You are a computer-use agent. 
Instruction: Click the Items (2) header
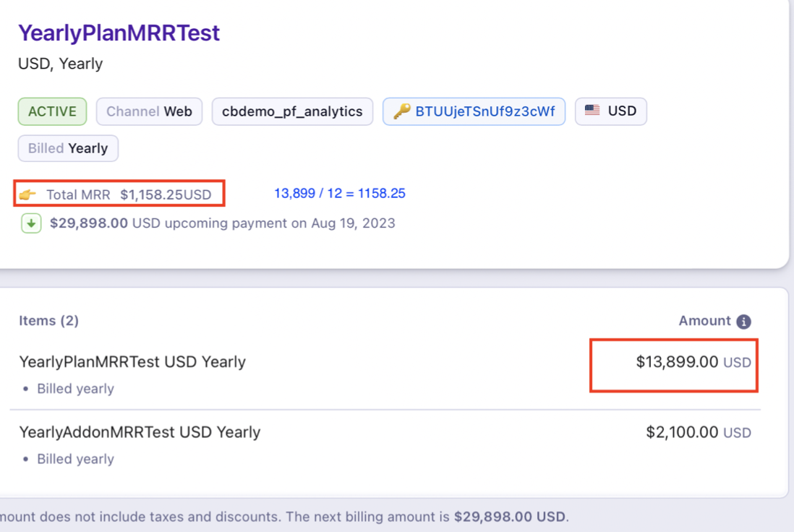[48, 321]
